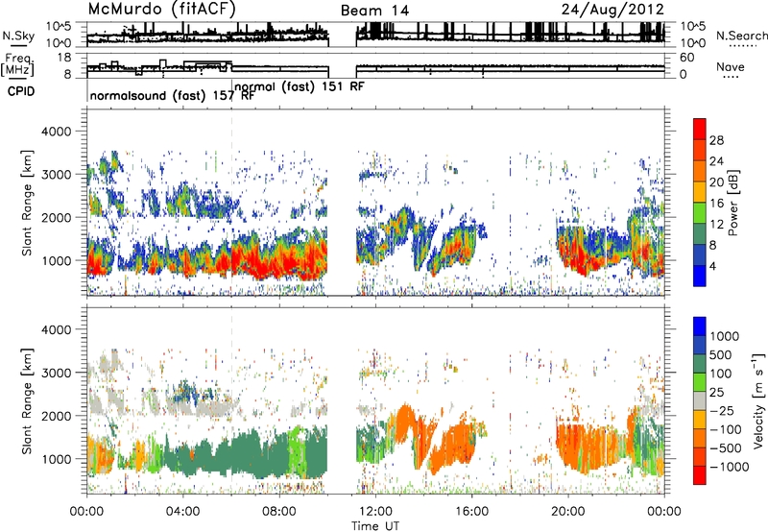
Task: Click the 'McMurdo (fitACF)' title text
Action: (x=161, y=10)
